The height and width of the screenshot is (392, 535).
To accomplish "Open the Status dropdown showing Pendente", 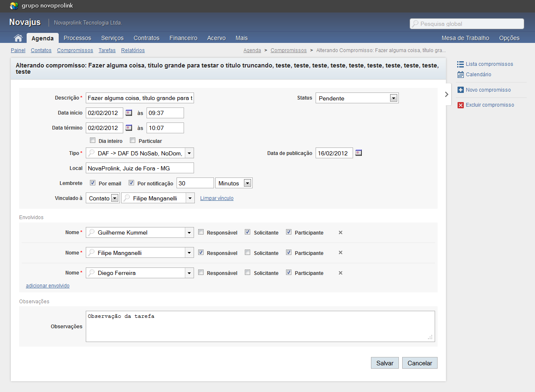I will coord(357,98).
